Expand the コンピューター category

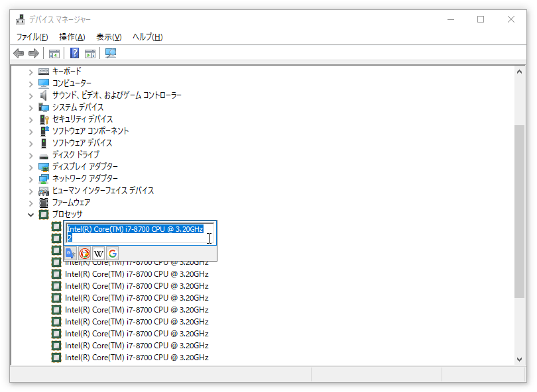pos(30,84)
